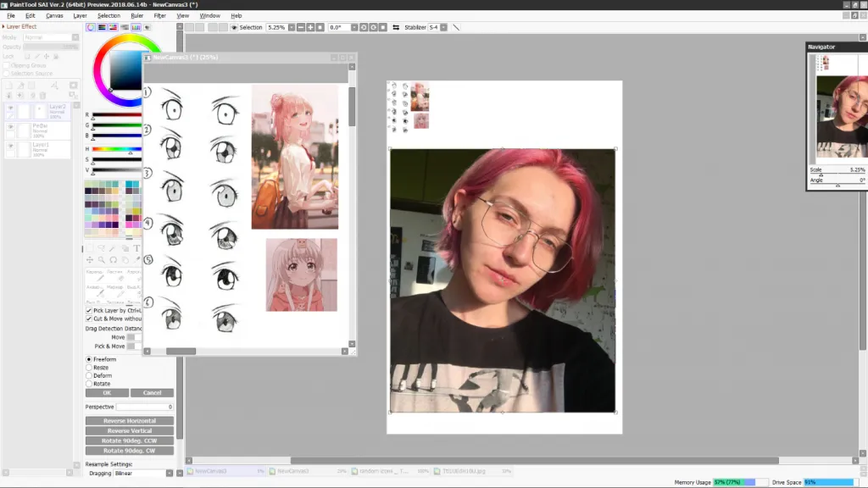Toggle the color mixer panel icon
The image size is (868, 488).
pos(125,27)
